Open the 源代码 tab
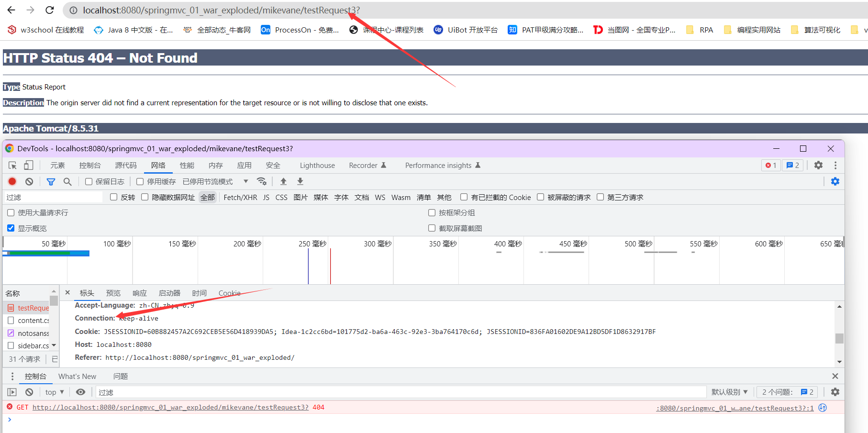The width and height of the screenshot is (868, 433). [126, 165]
